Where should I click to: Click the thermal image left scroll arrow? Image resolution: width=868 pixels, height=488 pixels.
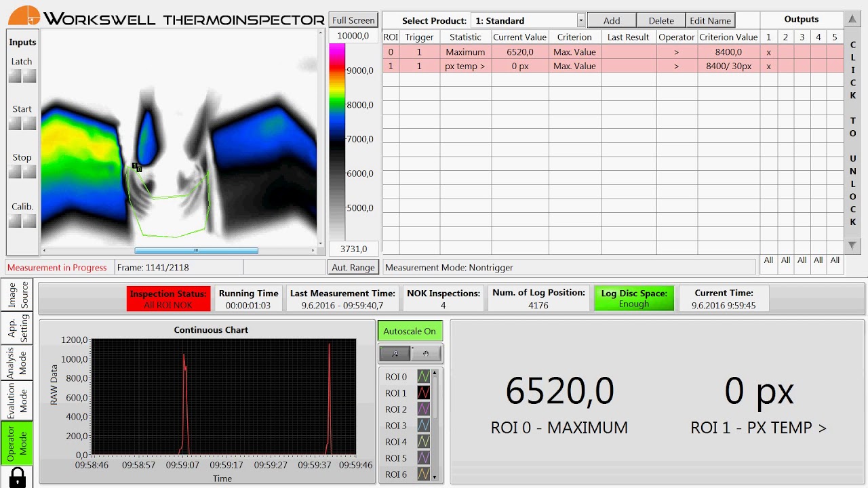coord(45,251)
